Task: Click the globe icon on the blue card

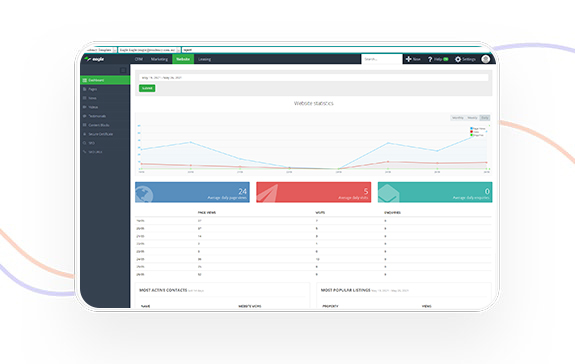Action: 144,194
